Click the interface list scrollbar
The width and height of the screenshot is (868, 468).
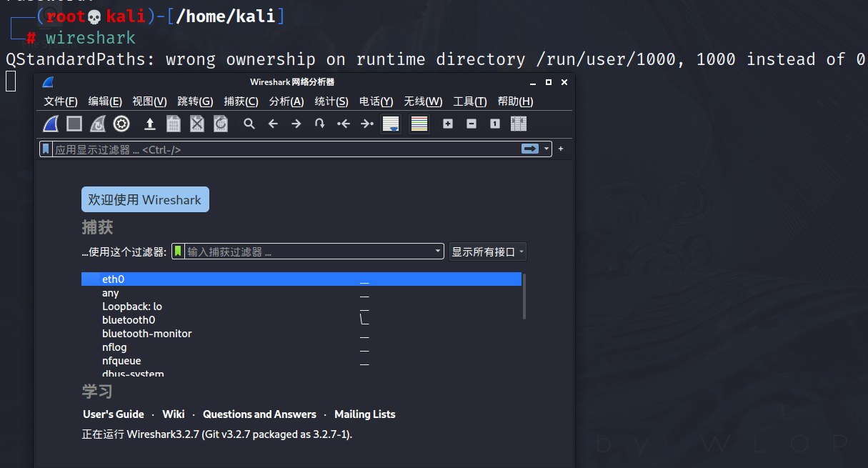tap(524, 296)
